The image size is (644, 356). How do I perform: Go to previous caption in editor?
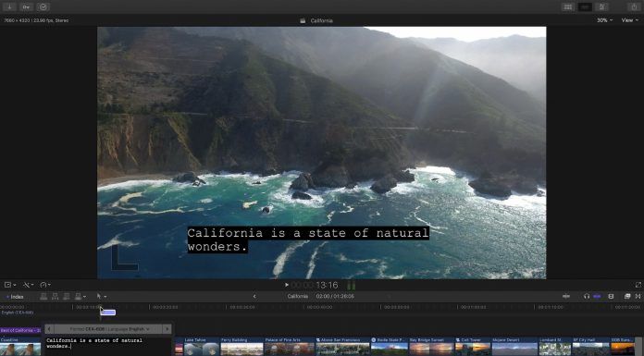49,329
